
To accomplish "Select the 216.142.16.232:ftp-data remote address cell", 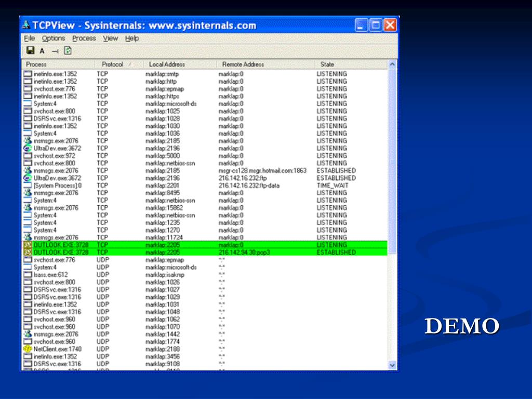I will point(249,185).
